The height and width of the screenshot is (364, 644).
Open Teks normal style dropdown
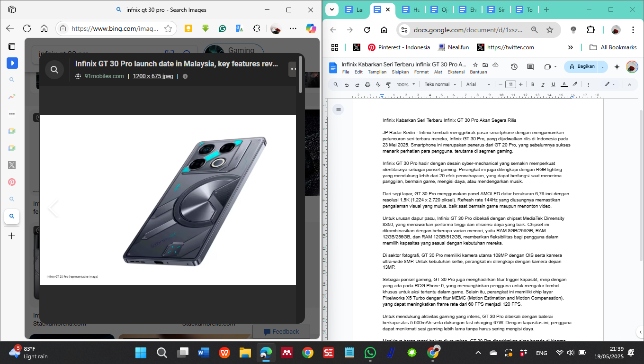[440, 84]
